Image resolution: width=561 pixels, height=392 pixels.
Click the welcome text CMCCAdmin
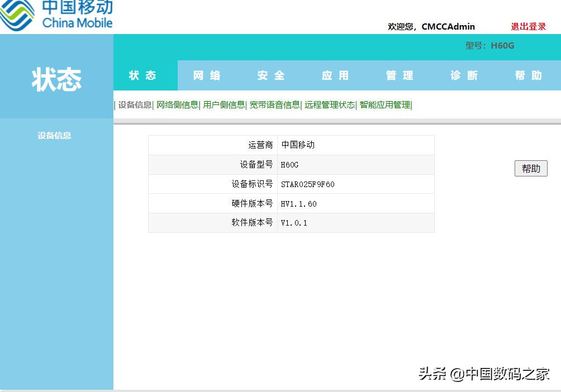click(x=431, y=26)
